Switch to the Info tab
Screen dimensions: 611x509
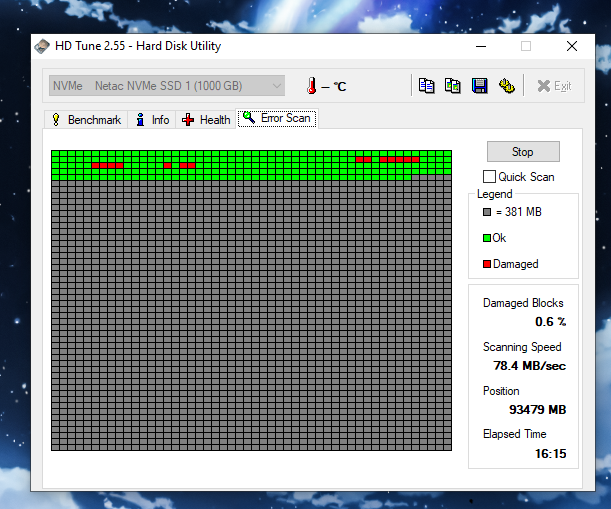click(x=152, y=120)
